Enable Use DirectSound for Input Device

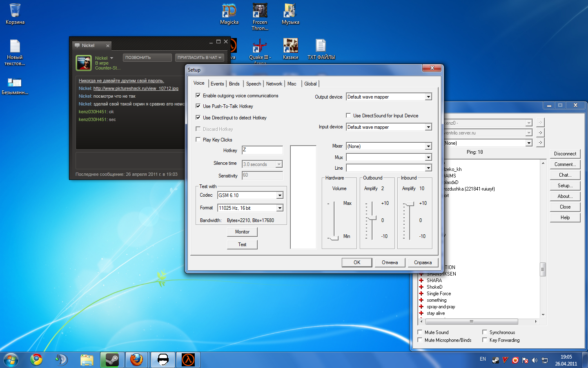pyautogui.click(x=348, y=116)
